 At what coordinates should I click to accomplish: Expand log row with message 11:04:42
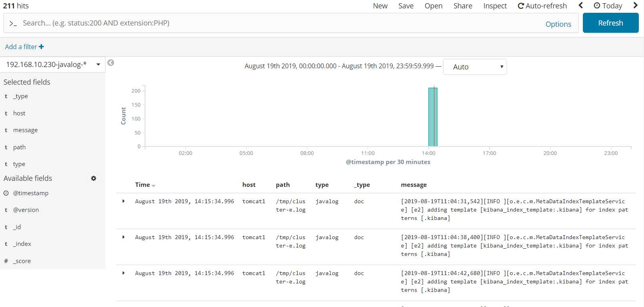tap(123, 273)
